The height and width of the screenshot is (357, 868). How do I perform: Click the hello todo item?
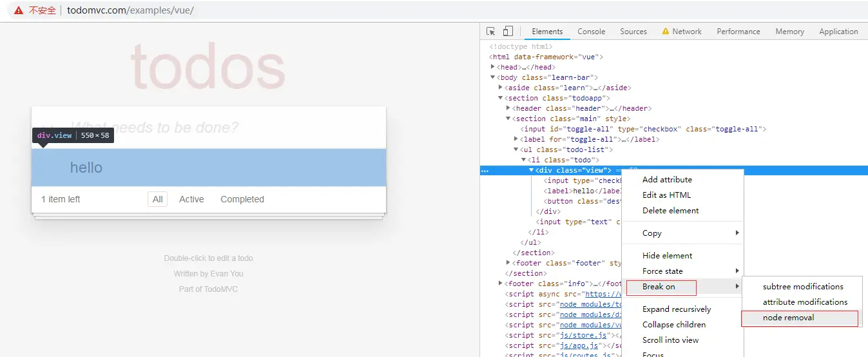tap(86, 168)
